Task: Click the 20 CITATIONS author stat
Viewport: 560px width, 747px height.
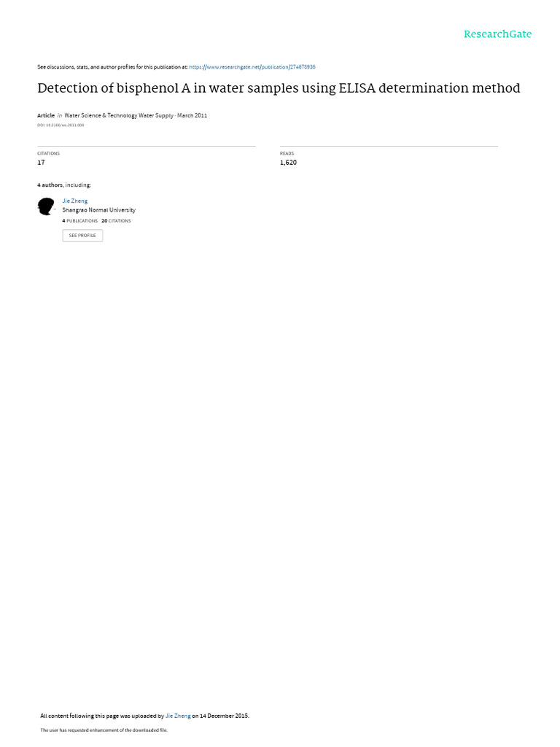Action: point(116,221)
